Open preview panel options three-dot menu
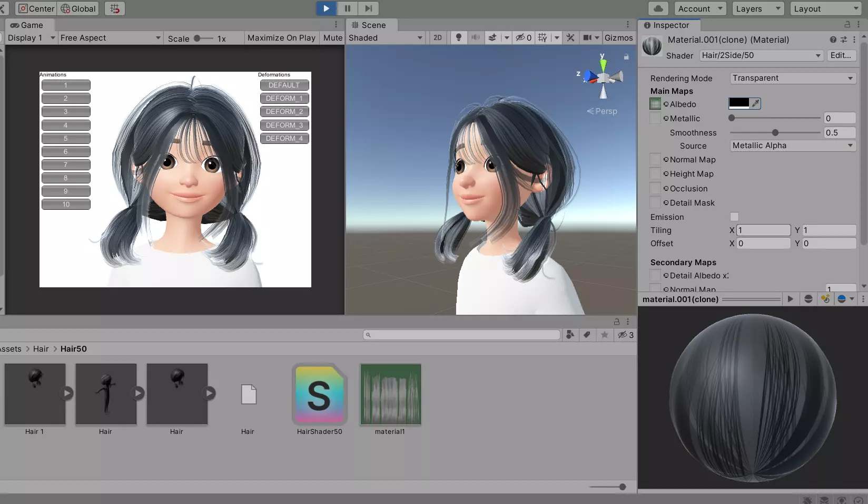 tap(863, 299)
